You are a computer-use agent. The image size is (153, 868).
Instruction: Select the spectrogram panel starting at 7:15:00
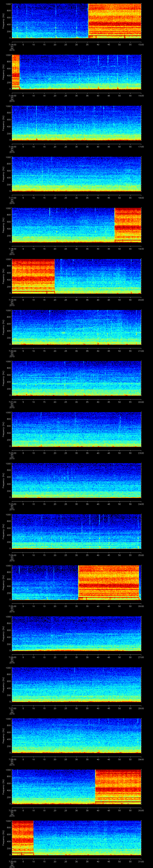76,72
